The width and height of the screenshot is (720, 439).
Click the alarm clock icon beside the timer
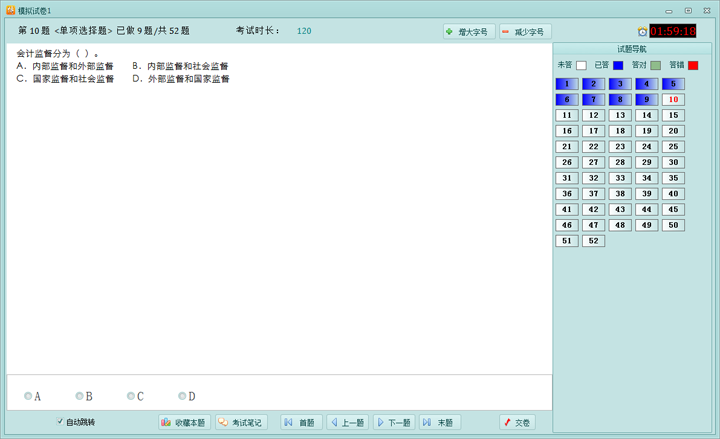click(x=642, y=32)
